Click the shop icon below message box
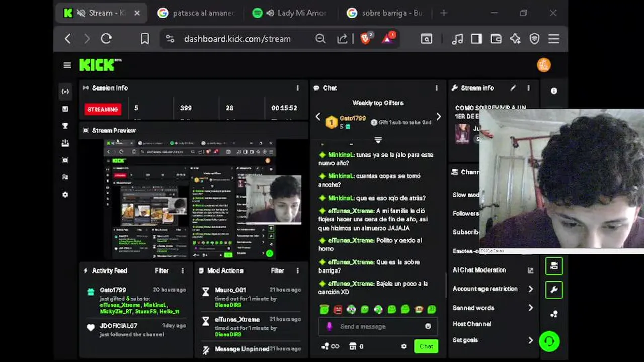 click(x=353, y=346)
